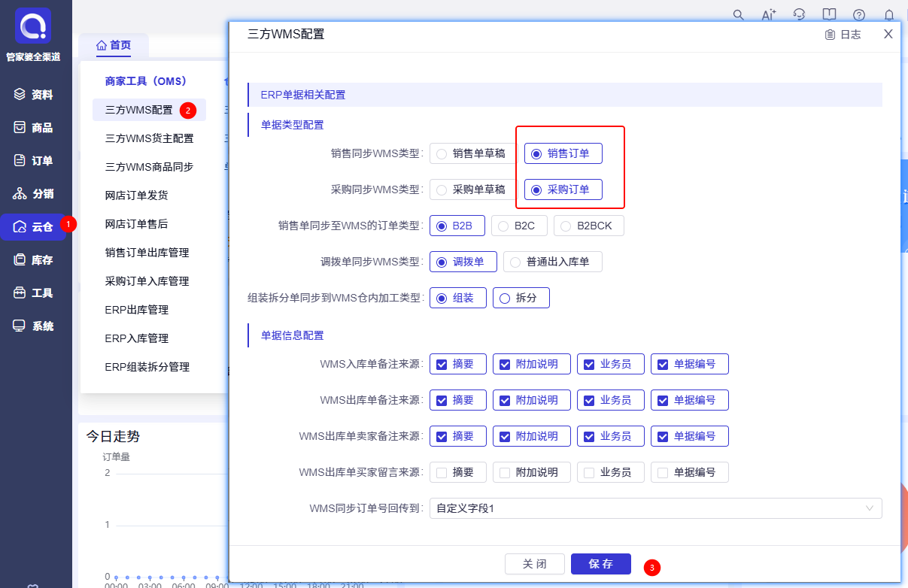Select 拆分 processing type radio
908x588 pixels.
point(521,298)
